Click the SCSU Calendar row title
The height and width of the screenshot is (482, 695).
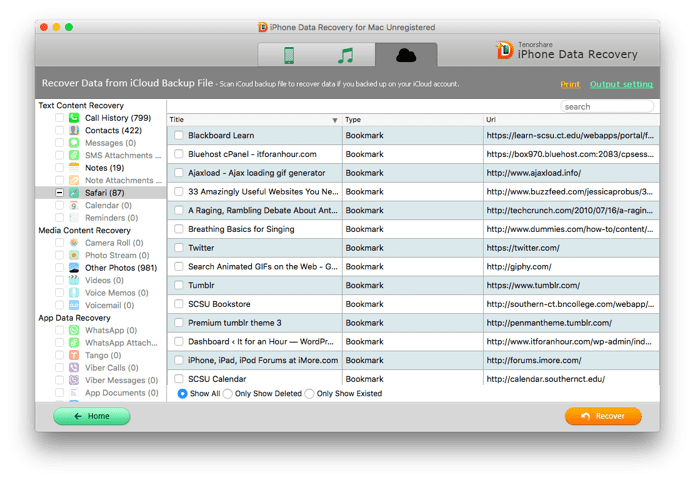(x=217, y=379)
